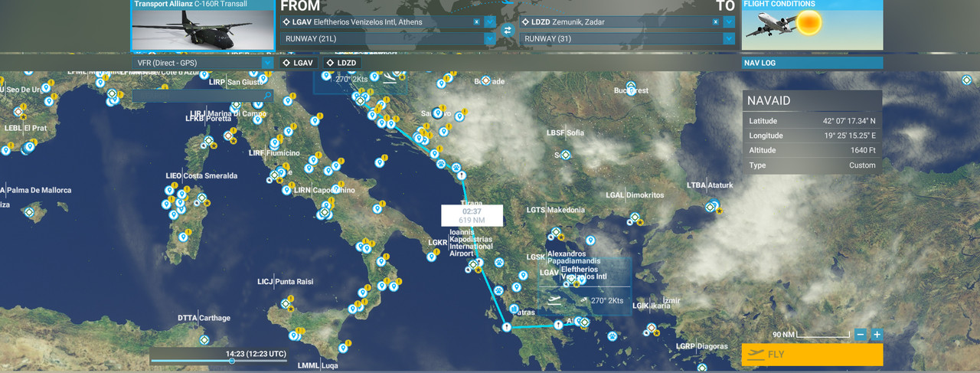This screenshot has width=980, height=373.
Task: Open the departure airport dropdown arrow
Action: tap(490, 22)
